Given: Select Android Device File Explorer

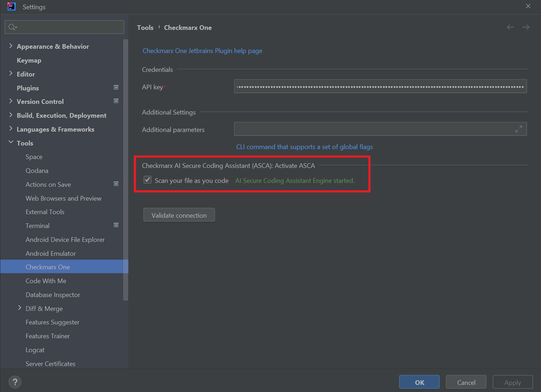Looking at the screenshot, I should coord(65,240).
